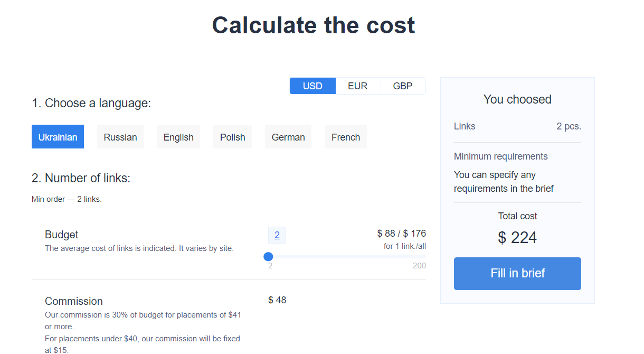
Task: Pick English as the language
Action: click(x=178, y=137)
